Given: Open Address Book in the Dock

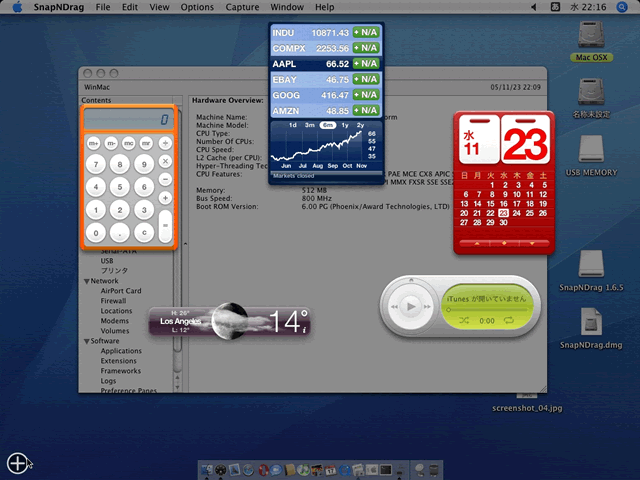Looking at the screenshot, I should [290, 470].
